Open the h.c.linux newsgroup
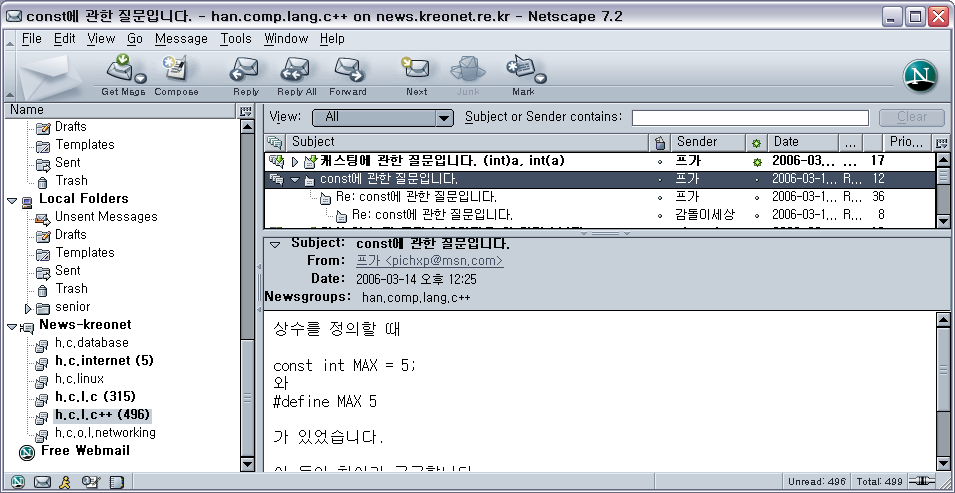This screenshot has height=493, width=955. pyautogui.click(x=79, y=379)
